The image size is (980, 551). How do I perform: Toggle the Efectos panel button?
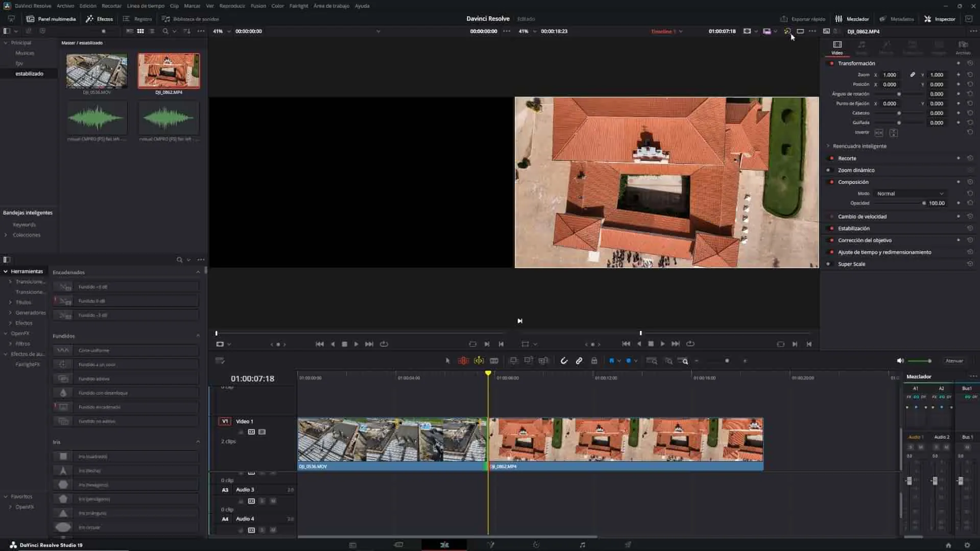point(100,19)
